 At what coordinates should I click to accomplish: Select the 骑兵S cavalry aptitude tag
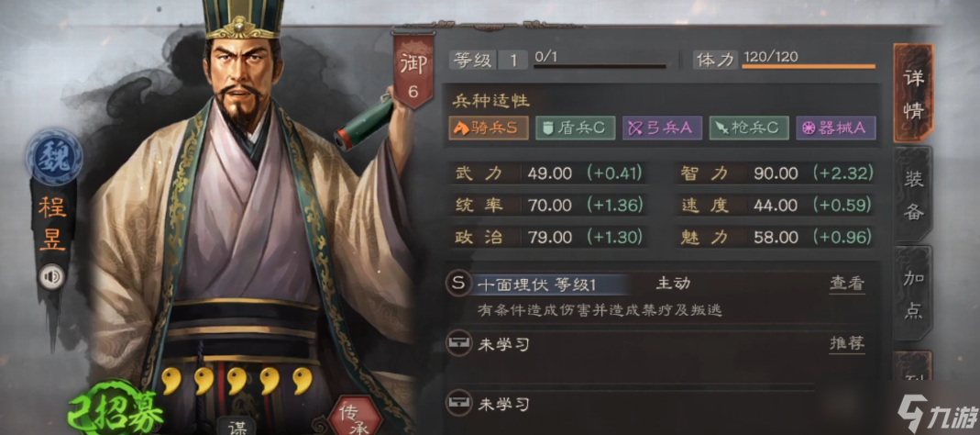point(488,128)
